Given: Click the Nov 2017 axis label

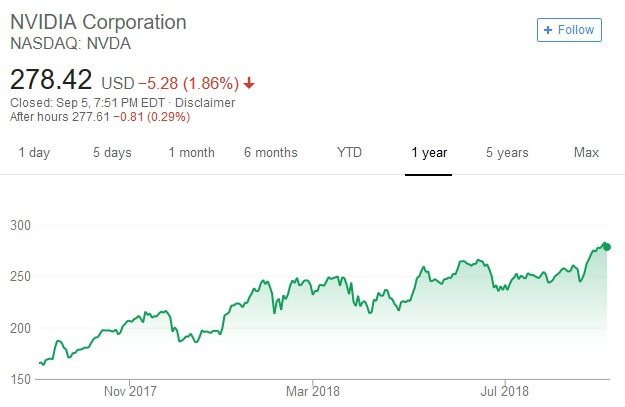Looking at the screenshot, I should (x=130, y=391).
